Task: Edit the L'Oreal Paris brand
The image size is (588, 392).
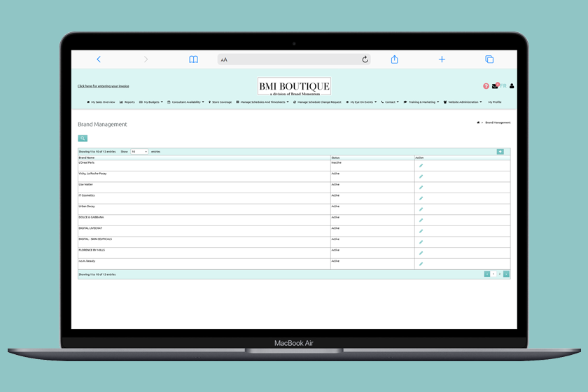Action: 421,165
